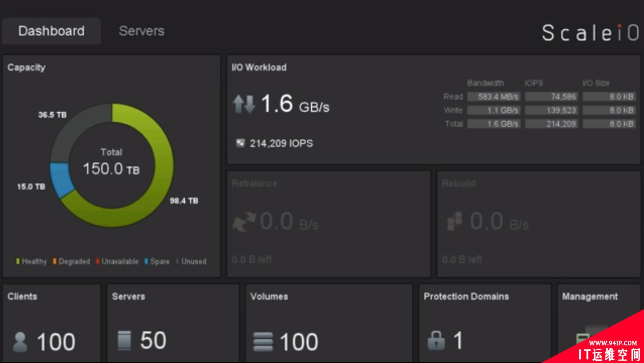The height and width of the screenshot is (363, 644).
Task: Click the Capacity panel title
Action: pyautogui.click(x=26, y=67)
